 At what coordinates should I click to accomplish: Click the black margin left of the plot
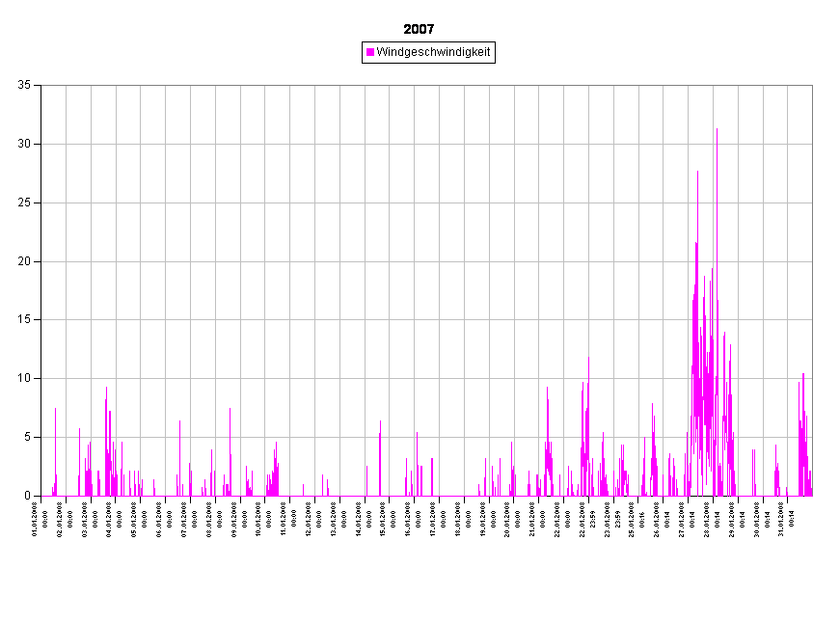tap(19, 289)
